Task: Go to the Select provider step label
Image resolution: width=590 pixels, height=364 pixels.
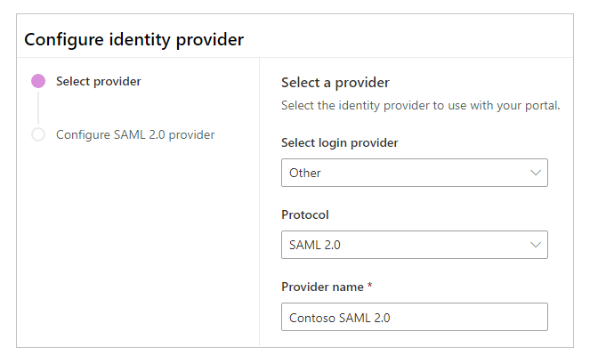Action: coord(98,81)
